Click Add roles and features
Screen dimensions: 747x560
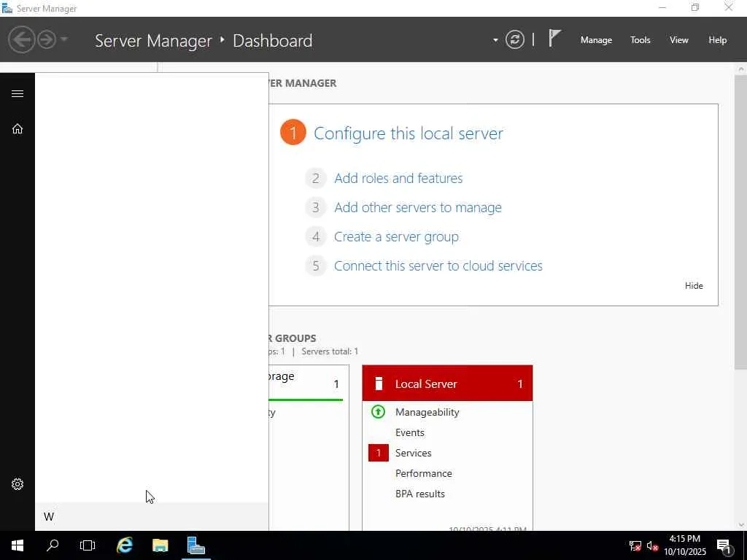click(x=398, y=178)
